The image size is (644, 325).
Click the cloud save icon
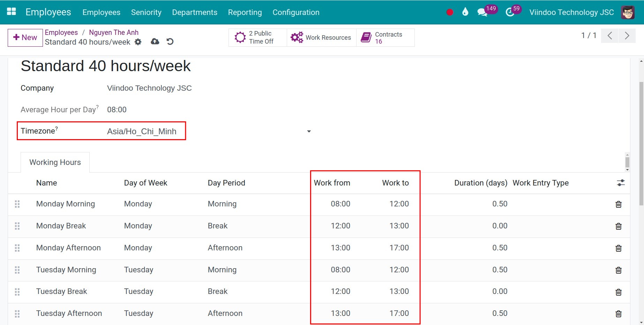coord(155,41)
